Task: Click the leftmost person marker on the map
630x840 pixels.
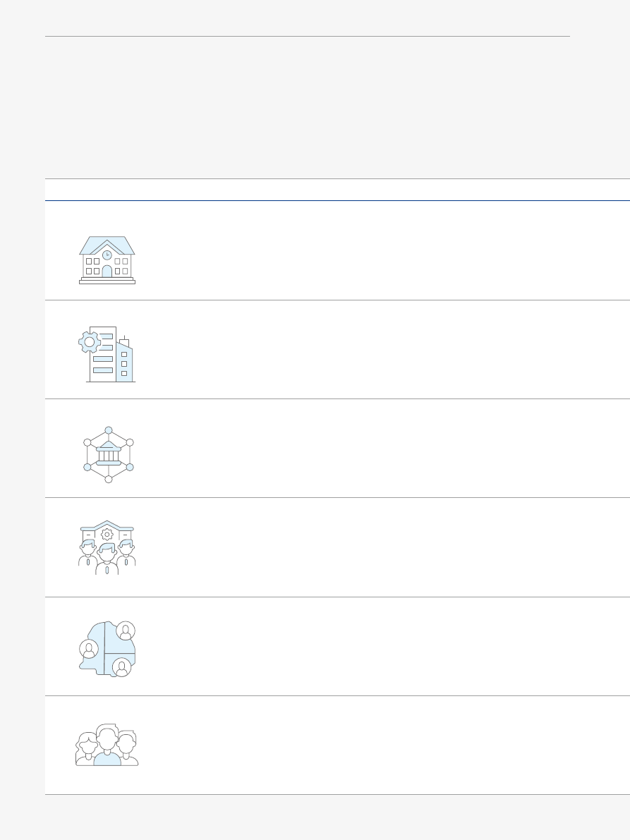Action: tap(89, 649)
